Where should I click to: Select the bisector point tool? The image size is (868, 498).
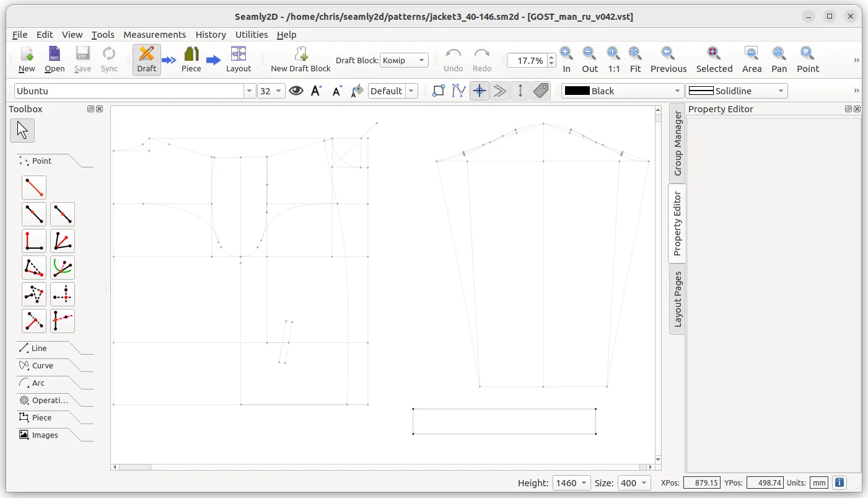click(x=63, y=241)
